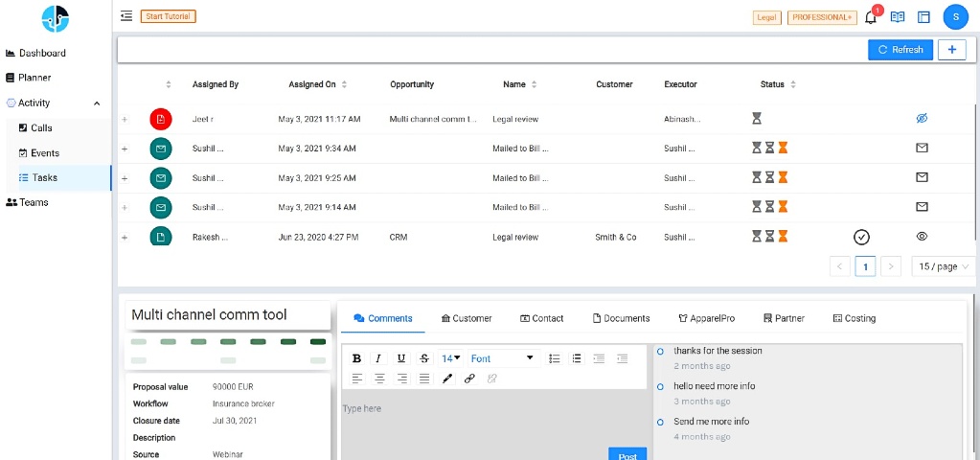Screen dimensions: 980x460
Task: Add a new task with plus button
Action: [x=952, y=50]
